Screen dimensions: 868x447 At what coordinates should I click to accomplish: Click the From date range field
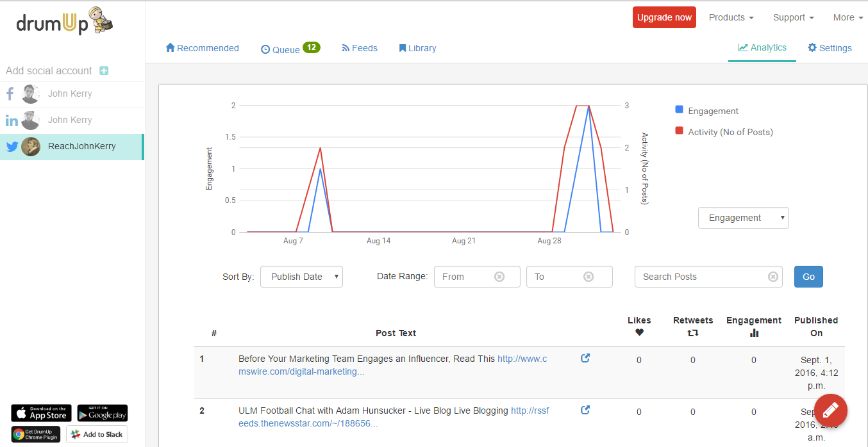coord(471,276)
